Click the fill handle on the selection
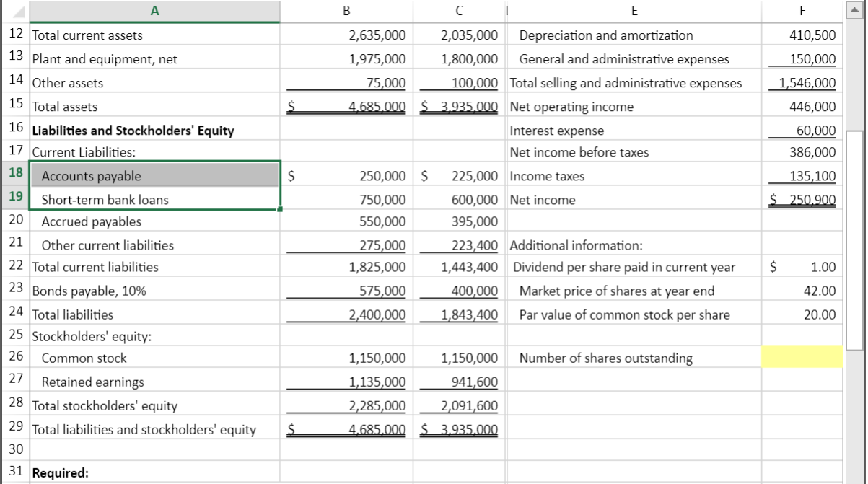Viewport: 868px width, 484px height. (281, 208)
